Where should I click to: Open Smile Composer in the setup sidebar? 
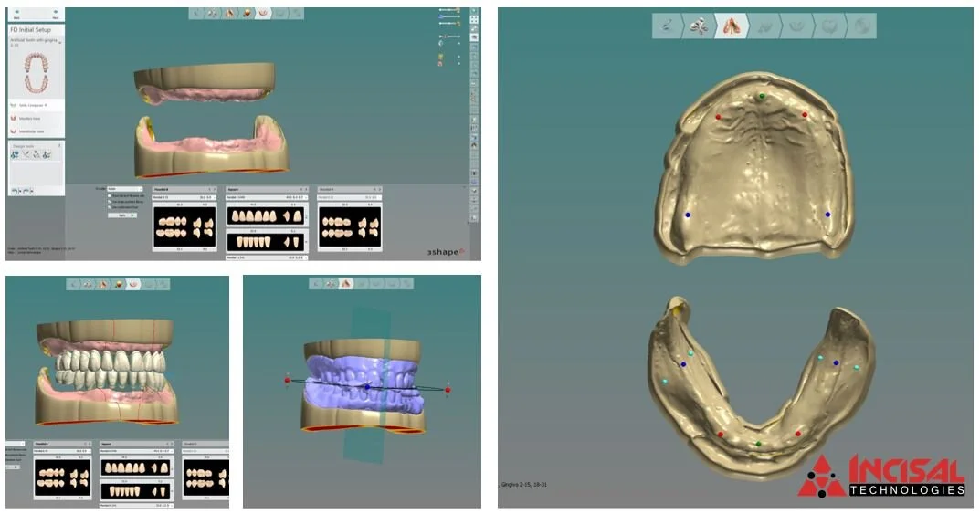click(36, 105)
